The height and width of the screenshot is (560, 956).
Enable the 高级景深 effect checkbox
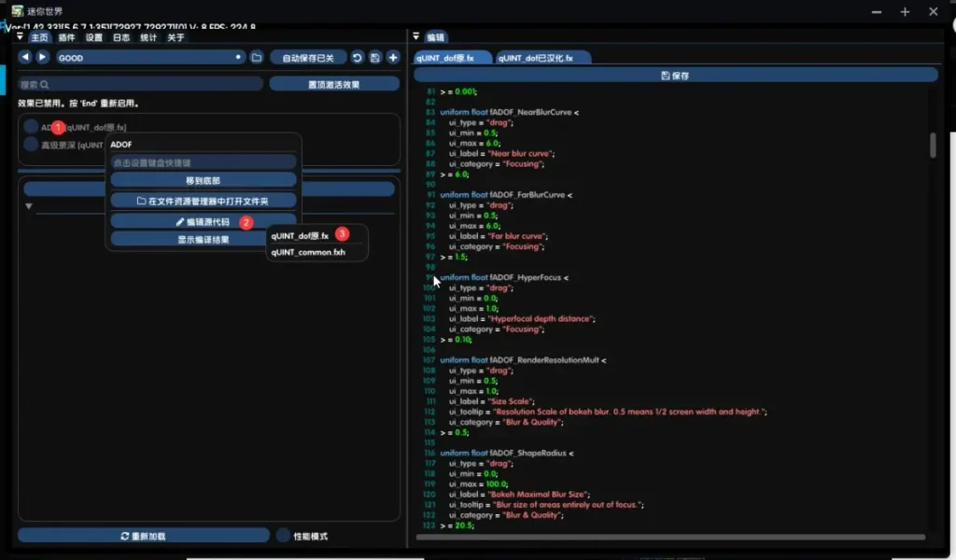coord(31,145)
